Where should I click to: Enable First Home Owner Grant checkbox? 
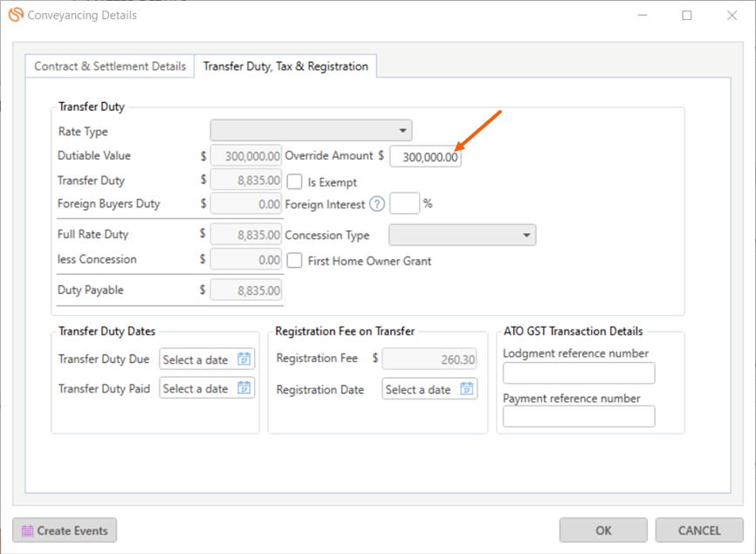point(294,261)
